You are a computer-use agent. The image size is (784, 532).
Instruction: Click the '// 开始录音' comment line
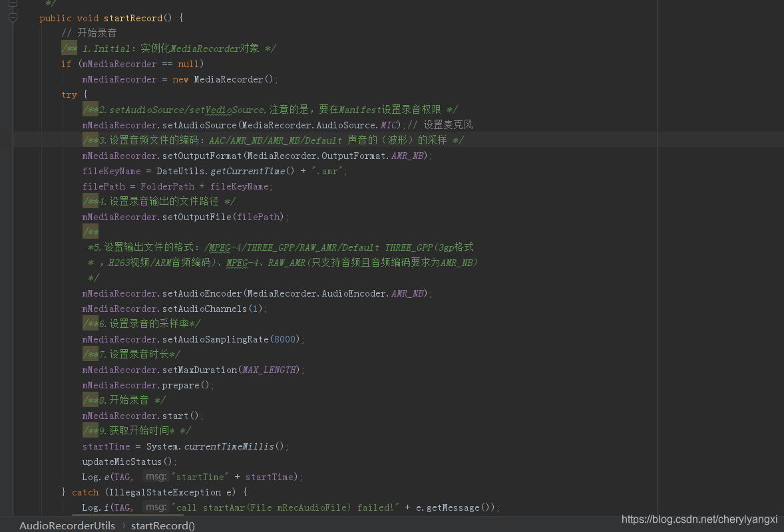(x=89, y=33)
